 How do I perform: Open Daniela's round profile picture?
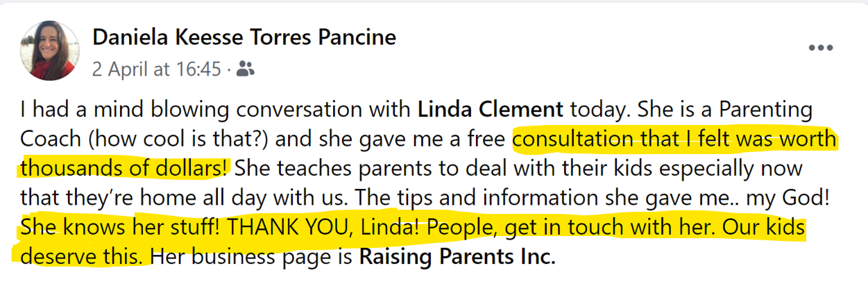[x=49, y=51]
